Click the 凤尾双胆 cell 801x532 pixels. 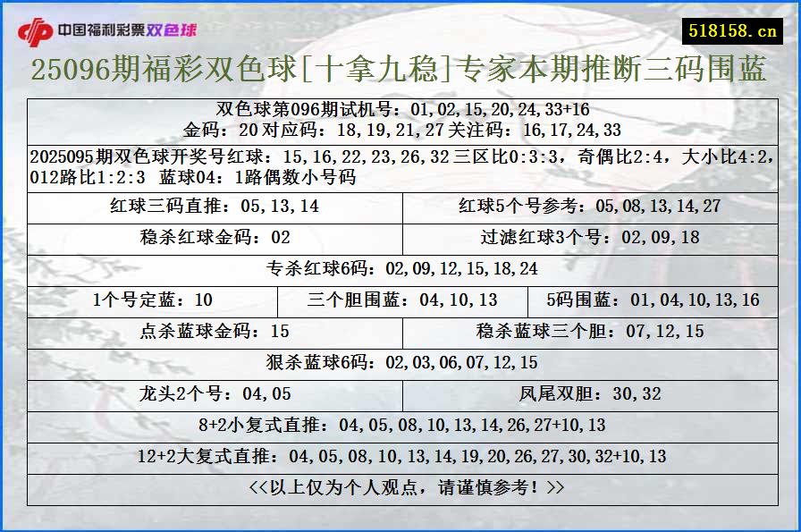(x=587, y=392)
